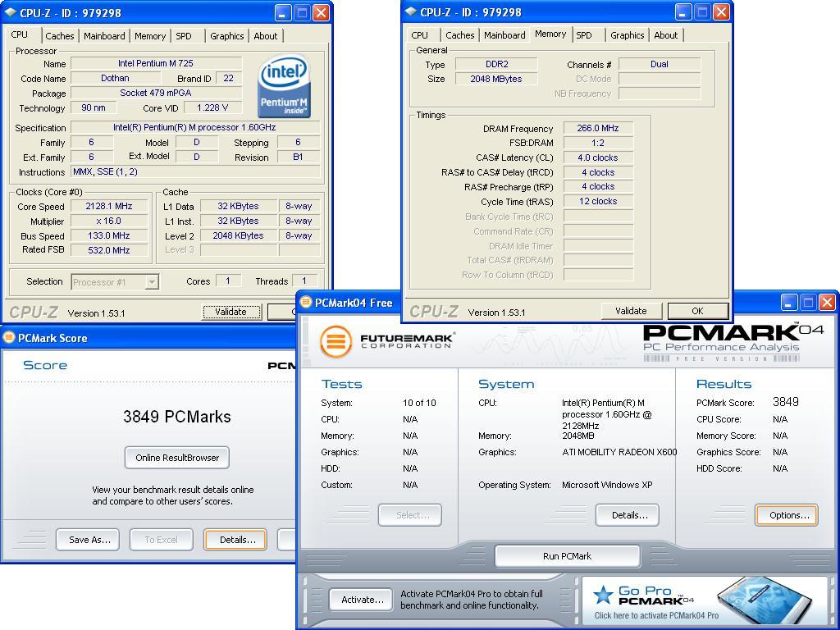Image resolution: width=840 pixels, height=630 pixels.
Task: Select CPU tab in right CPU-Z window
Action: click(x=419, y=35)
